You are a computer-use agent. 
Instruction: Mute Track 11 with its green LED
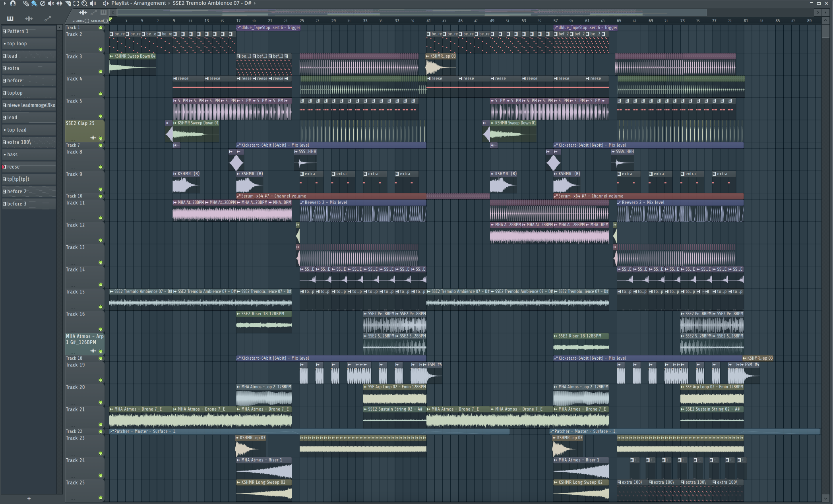point(101,218)
